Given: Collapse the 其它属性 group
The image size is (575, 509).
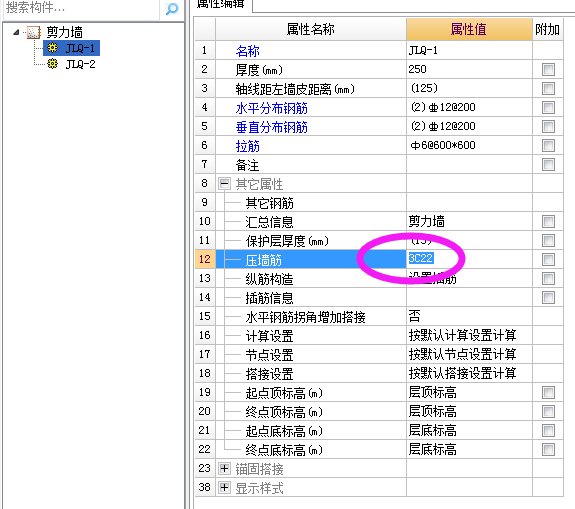Looking at the screenshot, I should click(224, 183).
